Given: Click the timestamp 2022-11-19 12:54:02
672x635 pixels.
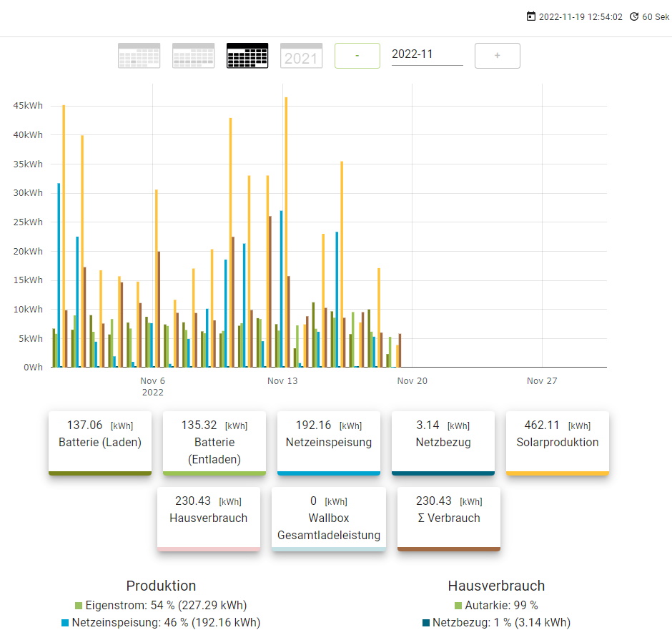Looking at the screenshot, I should 580,16.
